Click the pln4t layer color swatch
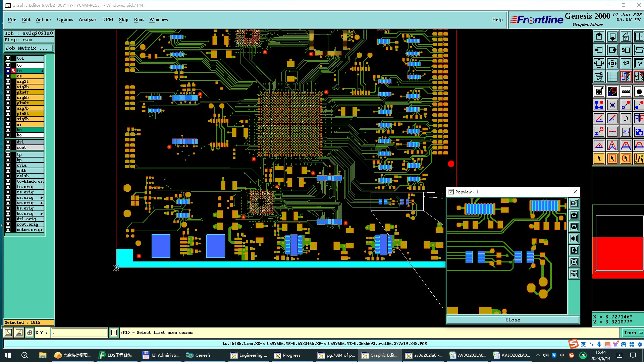 pyautogui.click(x=13, y=92)
